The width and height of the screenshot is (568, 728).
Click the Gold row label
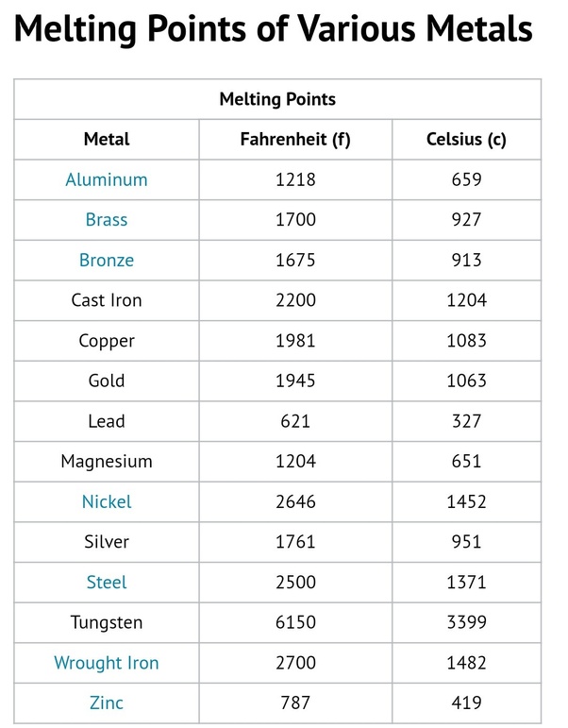pos(107,381)
